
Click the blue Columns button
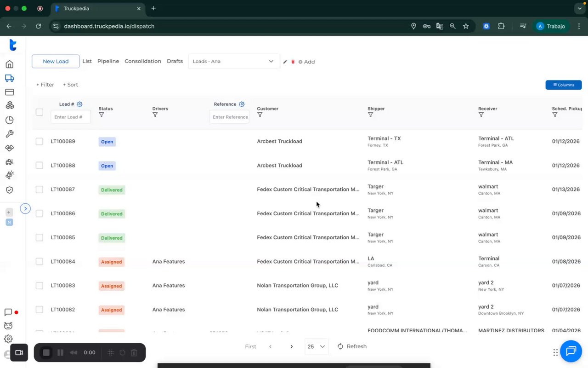[564, 85]
